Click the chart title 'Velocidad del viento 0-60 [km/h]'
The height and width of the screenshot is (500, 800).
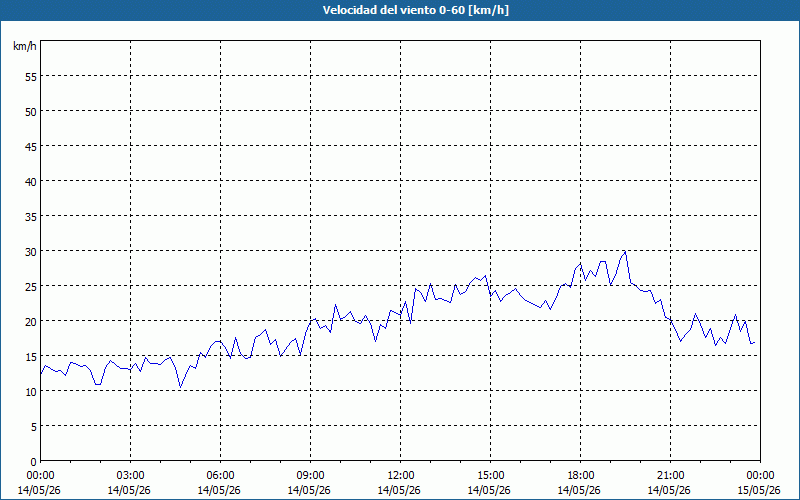click(x=416, y=10)
